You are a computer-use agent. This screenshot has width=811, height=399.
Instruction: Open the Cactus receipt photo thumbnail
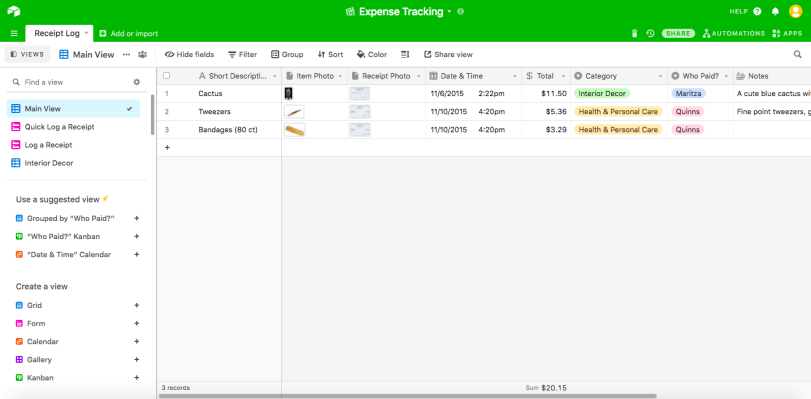(360, 94)
